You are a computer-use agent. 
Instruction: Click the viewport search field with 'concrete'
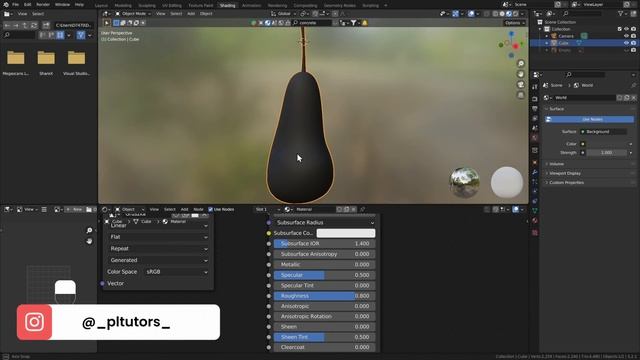pyautogui.click(x=312, y=23)
